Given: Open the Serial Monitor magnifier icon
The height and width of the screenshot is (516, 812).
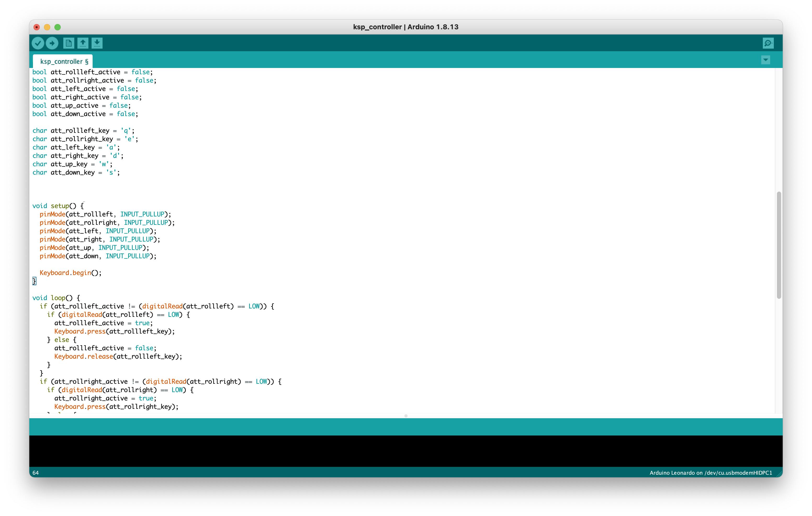Looking at the screenshot, I should [x=768, y=43].
